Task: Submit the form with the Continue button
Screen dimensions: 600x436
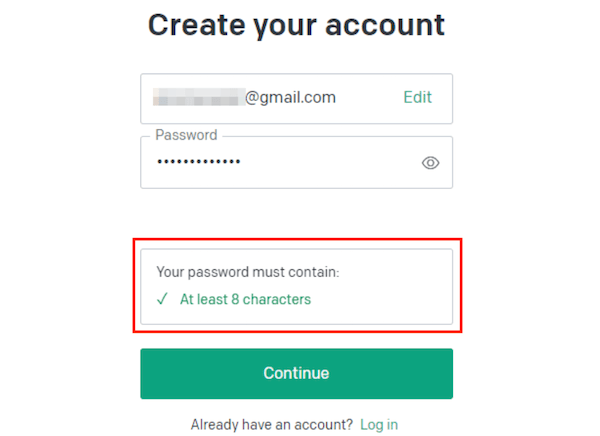Action: click(297, 374)
